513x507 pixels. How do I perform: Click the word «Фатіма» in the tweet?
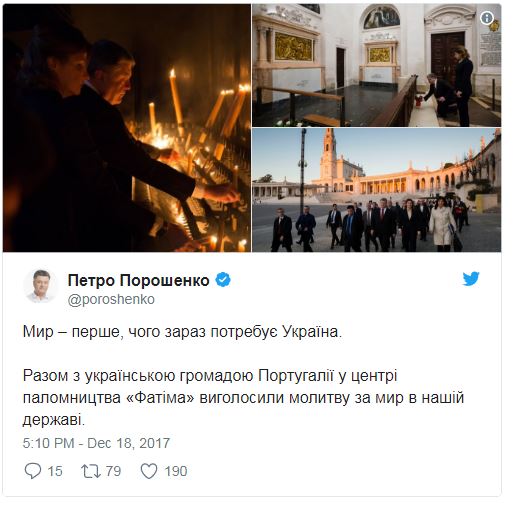tap(160, 397)
